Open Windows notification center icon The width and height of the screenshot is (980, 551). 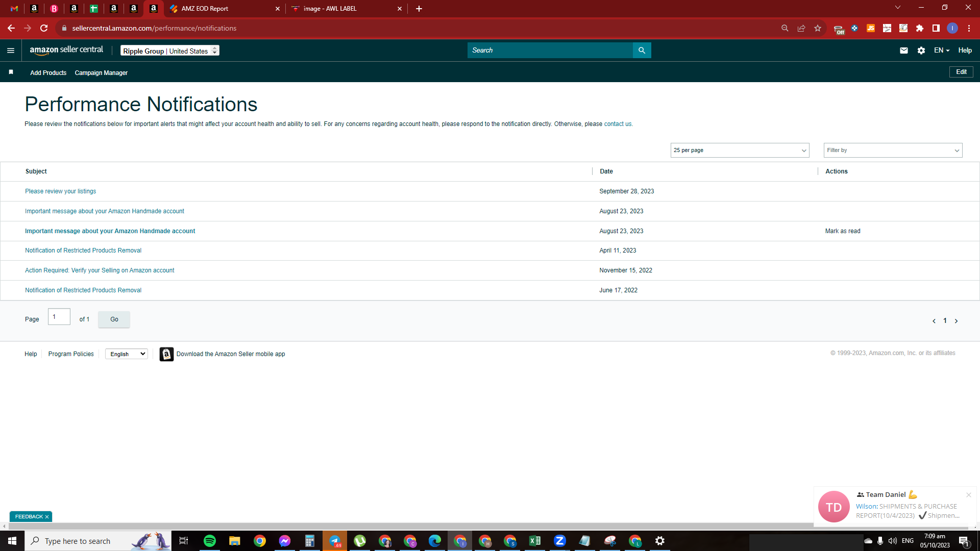[x=964, y=541]
